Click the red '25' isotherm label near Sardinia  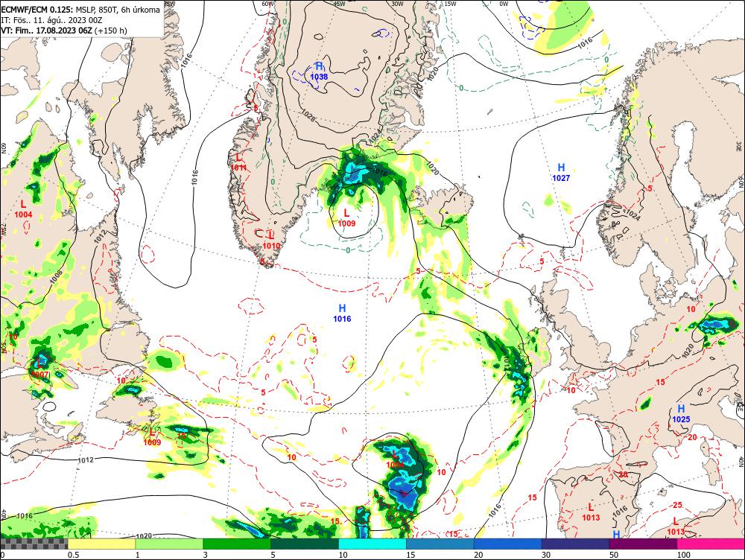pos(677,505)
